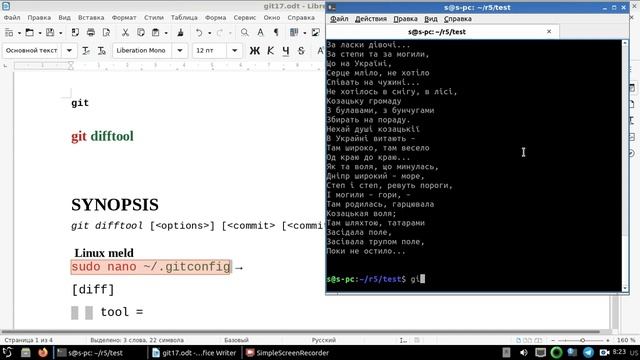This screenshot has height=360, width=640.
Task: Open the New document dropdown arrow
Action: click(x=19, y=33)
